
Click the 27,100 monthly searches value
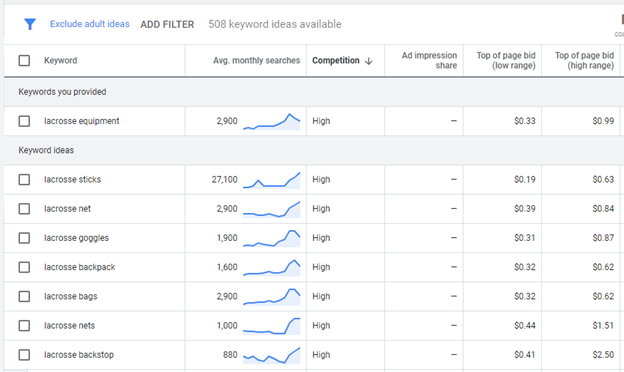[224, 179]
